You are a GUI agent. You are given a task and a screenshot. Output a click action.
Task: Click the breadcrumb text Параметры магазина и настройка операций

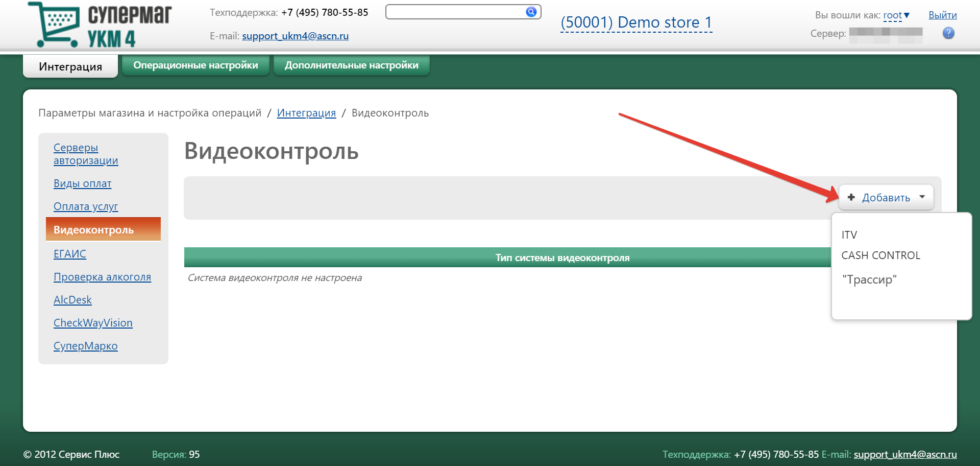(150, 113)
